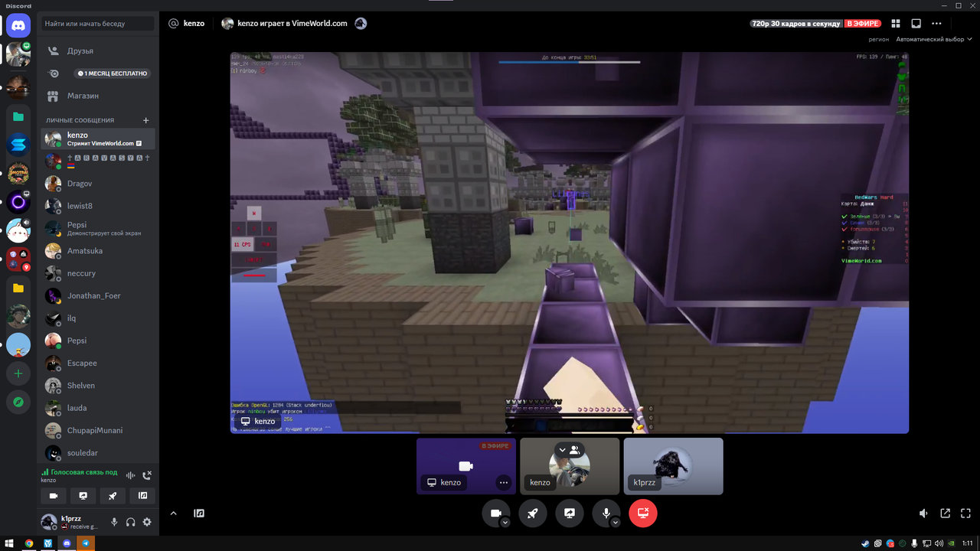
Task: Open Dragov direct message
Action: click(98, 184)
